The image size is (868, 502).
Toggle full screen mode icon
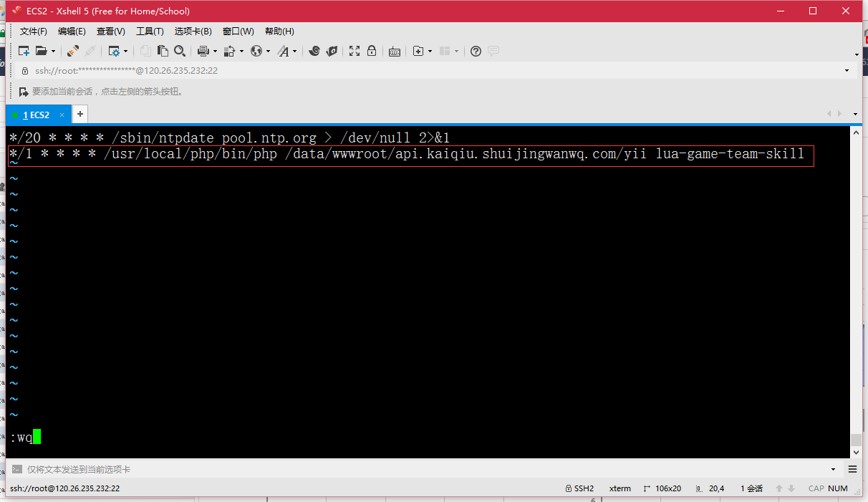pos(354,51)
